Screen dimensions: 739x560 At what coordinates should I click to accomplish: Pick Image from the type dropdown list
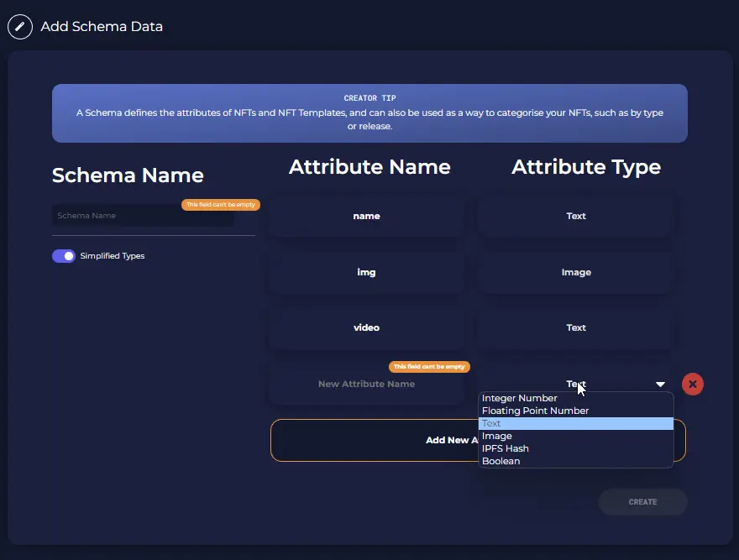(x=576, y=436)
